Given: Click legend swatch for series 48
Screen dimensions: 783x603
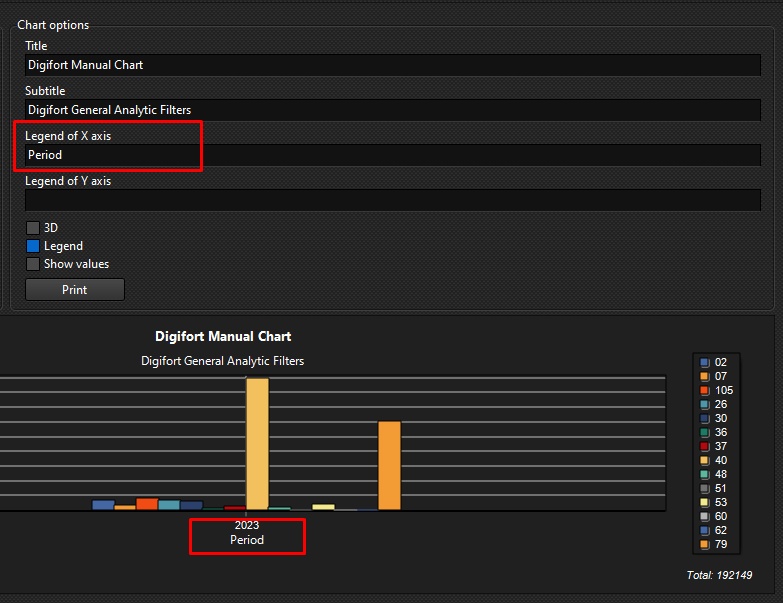Looking at the screenshot, I should coord(705,474).
